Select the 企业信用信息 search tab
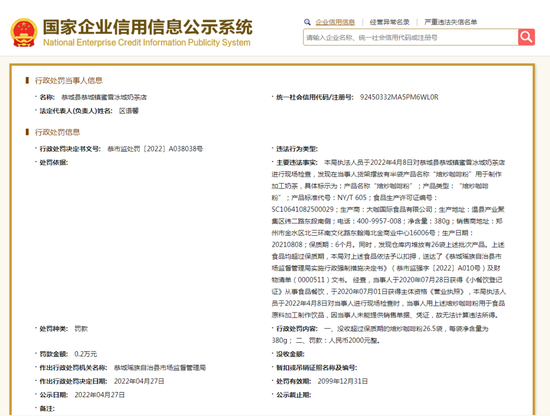Viewport: 550px width, 416px height. tap(335, 22)
